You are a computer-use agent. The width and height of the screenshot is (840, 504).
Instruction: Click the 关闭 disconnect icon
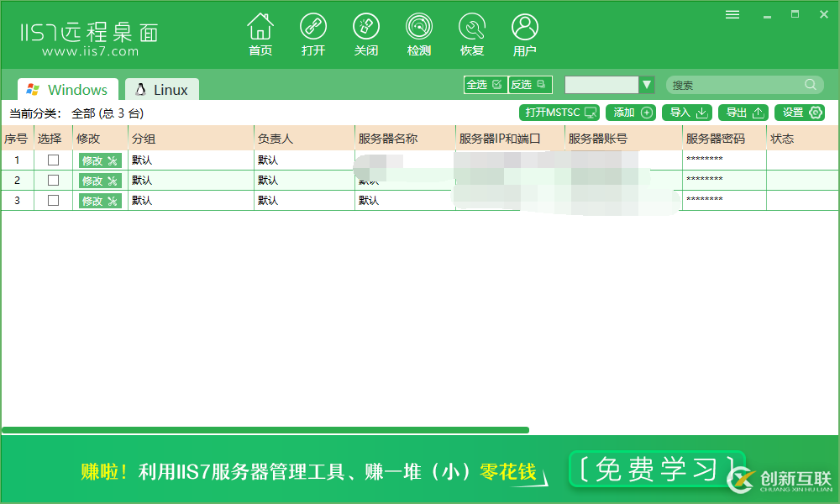(366, 29)
